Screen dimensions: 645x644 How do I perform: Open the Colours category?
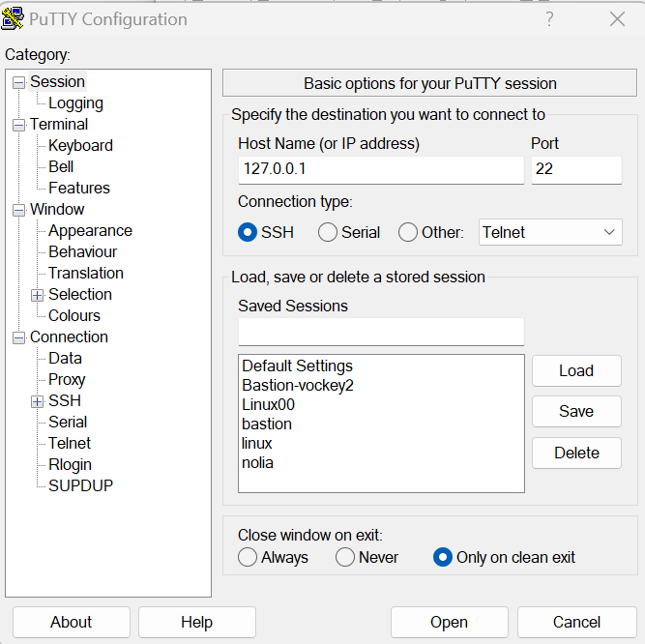(74, 316)
